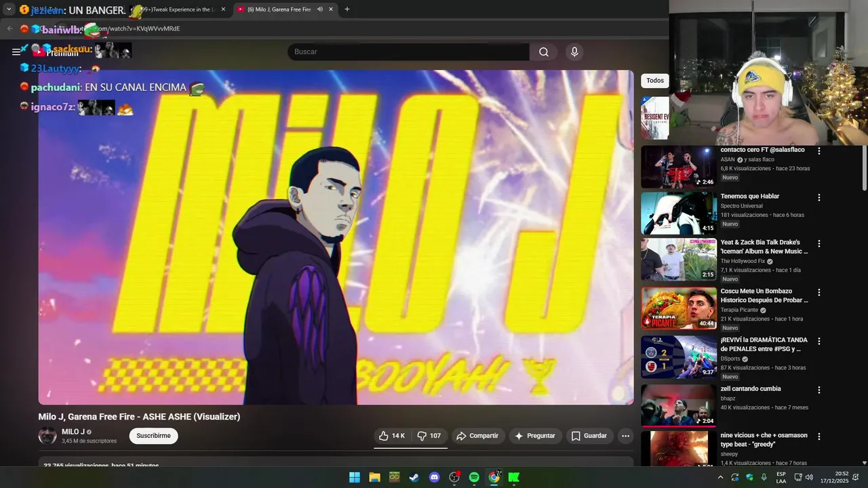The width and height of the screenshot is (868, 488).
Task: Open the MILO J channel avatar
Action: [x=47, y=436]
